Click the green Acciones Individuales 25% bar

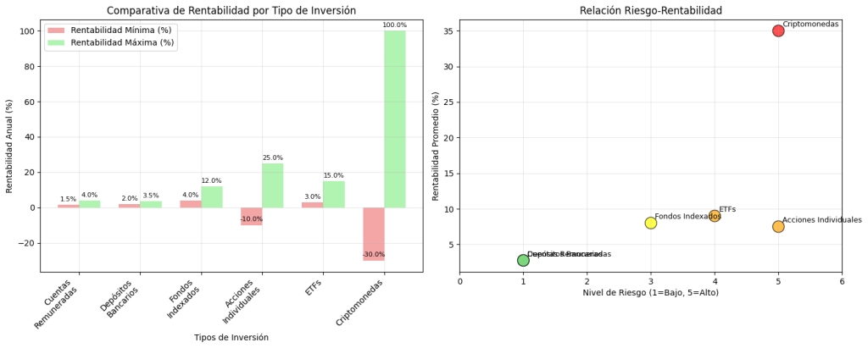[x=272, y=185]
